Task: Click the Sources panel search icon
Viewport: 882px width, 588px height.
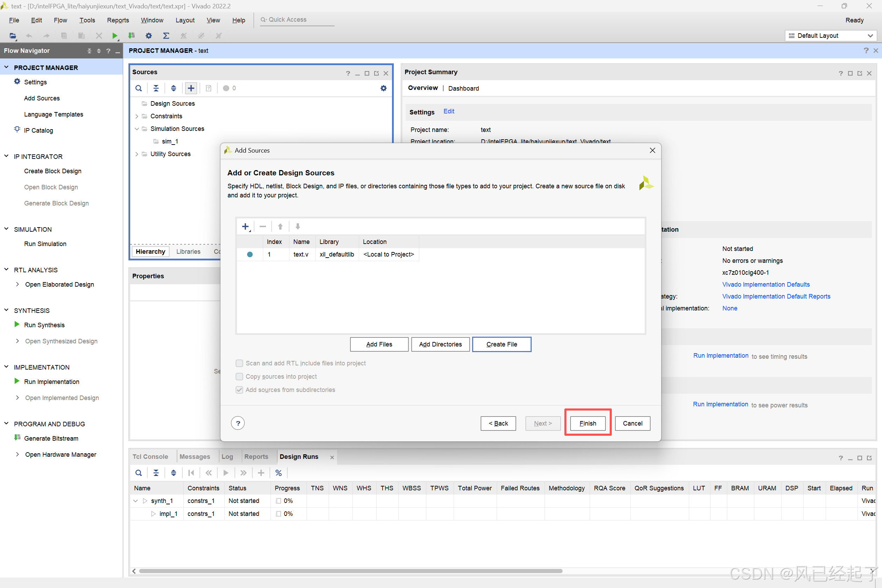Action: pyautogui.click(x=138, y=88)
